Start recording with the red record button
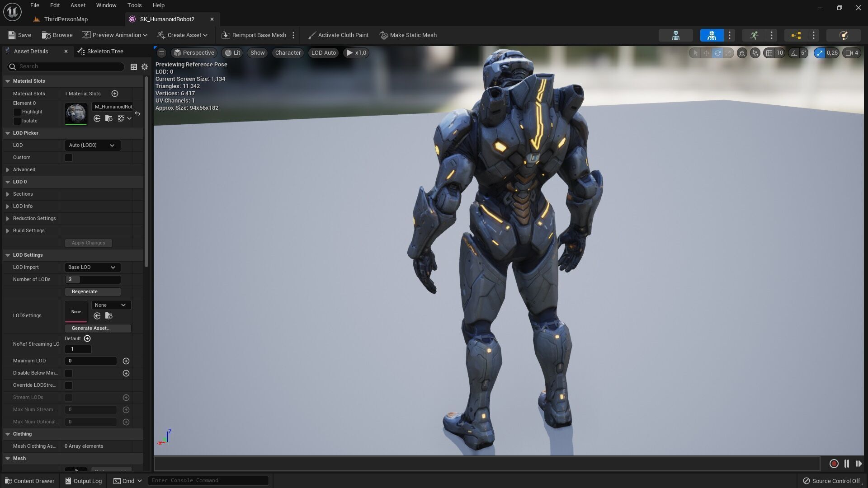The height and width of the screenshot is (488, 868). (834, 464)
